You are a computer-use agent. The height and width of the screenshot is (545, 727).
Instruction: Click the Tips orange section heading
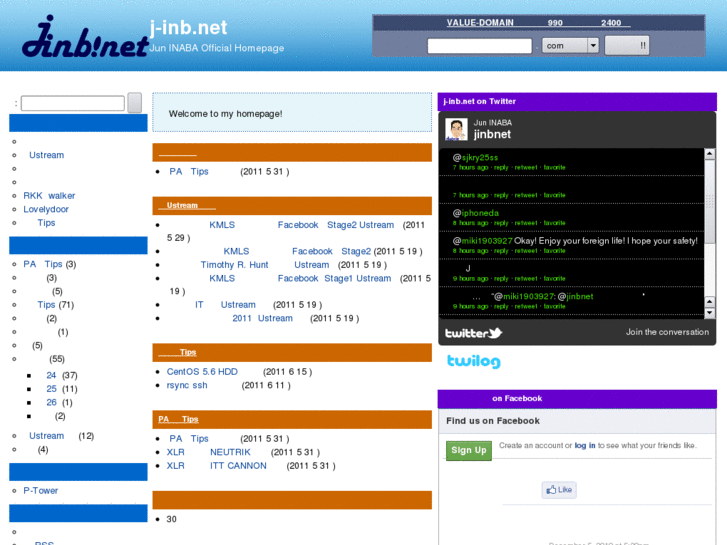click(x=178, y=353)
